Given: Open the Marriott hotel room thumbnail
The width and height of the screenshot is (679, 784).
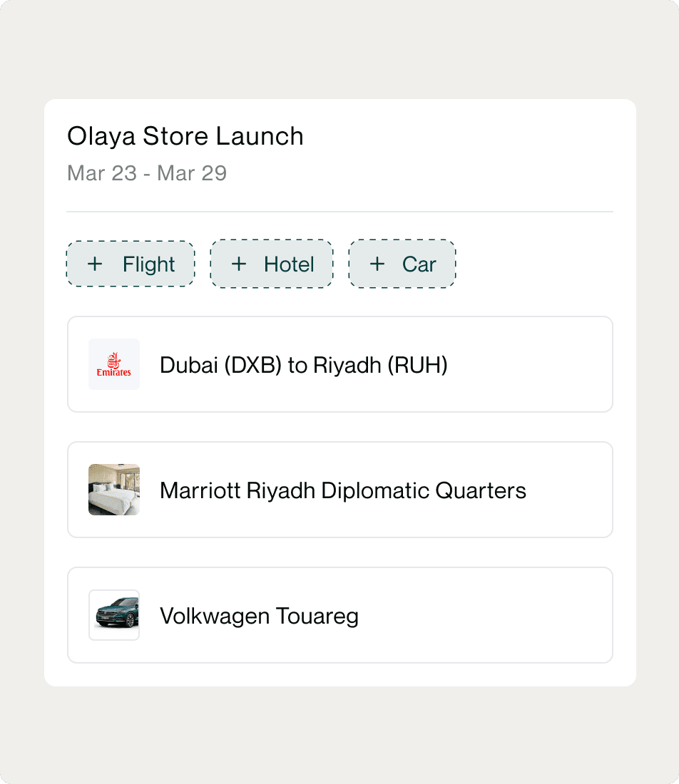Looking at the screenshot, I should tap(114, 490).
